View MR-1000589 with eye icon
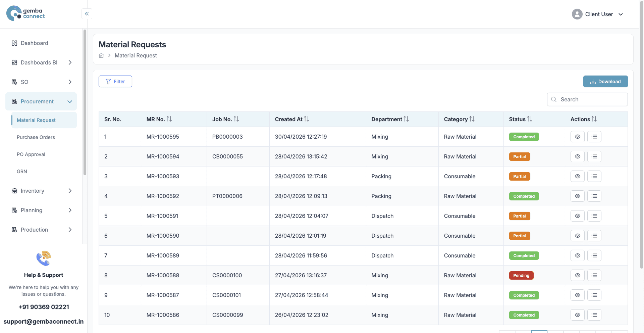Screen dimensions: 644x333 pos(577,255)
